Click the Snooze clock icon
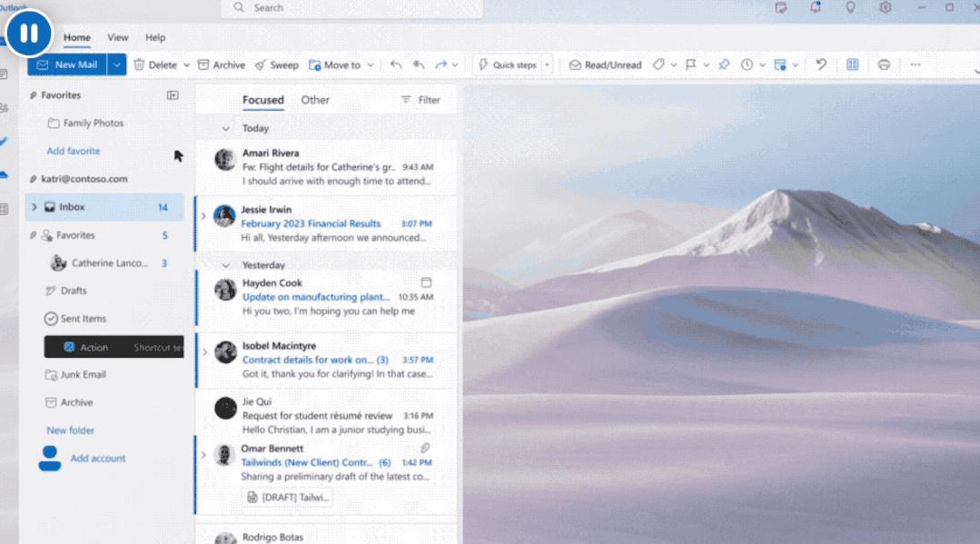This screenshot has width=980, height=544. click(747, 64)
